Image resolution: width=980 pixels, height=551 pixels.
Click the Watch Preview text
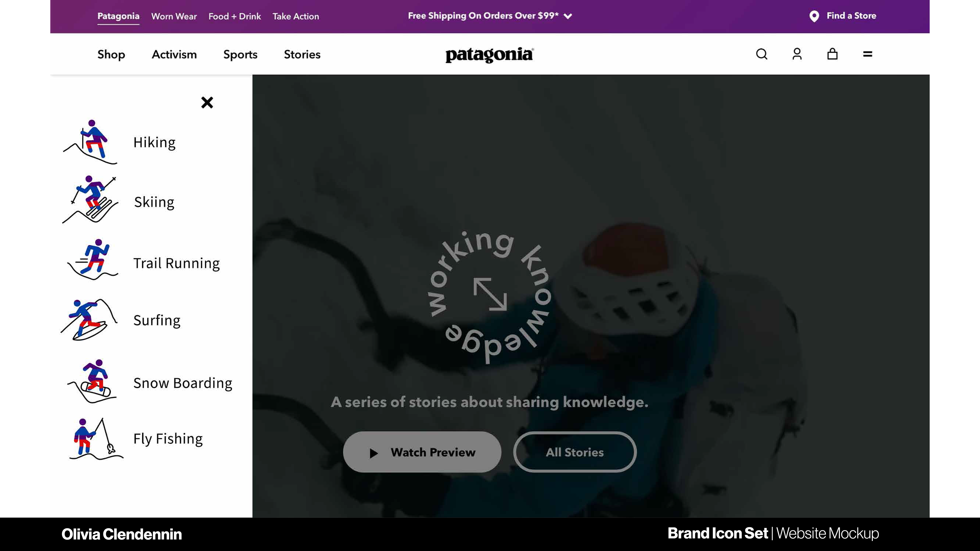click(433, 452)
